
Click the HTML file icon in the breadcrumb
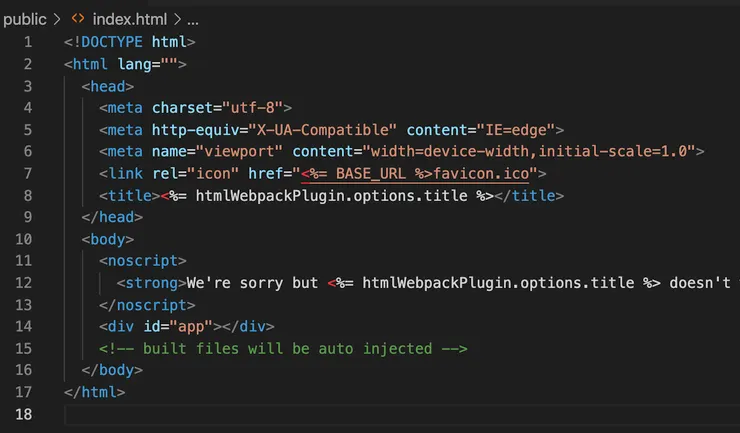point(76,18)
